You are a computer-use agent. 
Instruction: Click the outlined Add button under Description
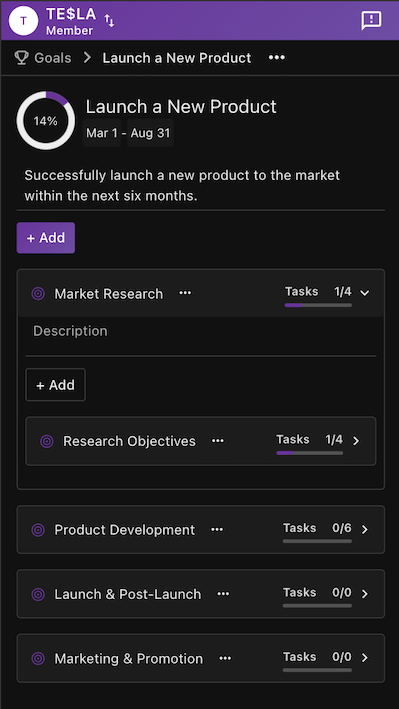coord(55,385)
